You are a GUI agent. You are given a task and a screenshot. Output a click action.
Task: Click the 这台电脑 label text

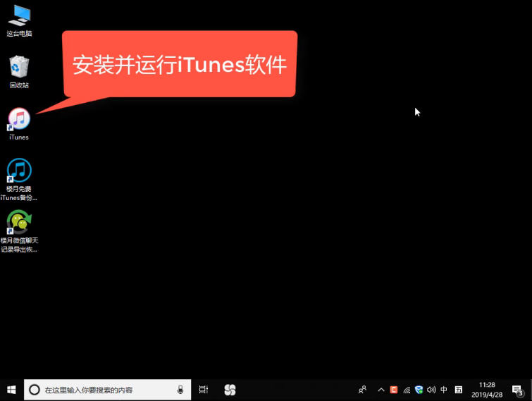(x=19, y=34)
